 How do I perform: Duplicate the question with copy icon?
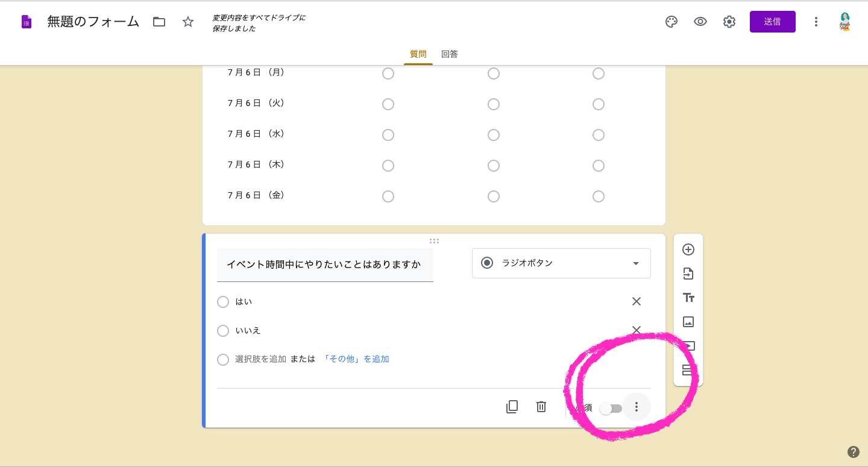coord(512,407)
